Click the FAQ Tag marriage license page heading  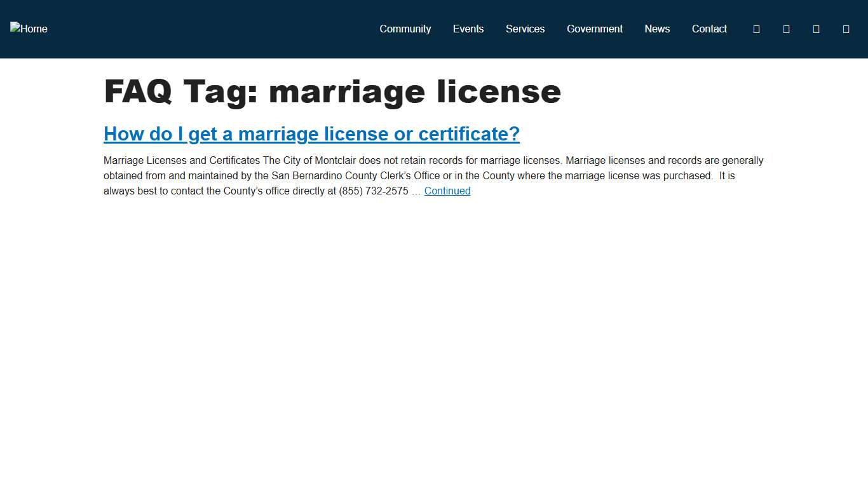click(x=332, y=91)
